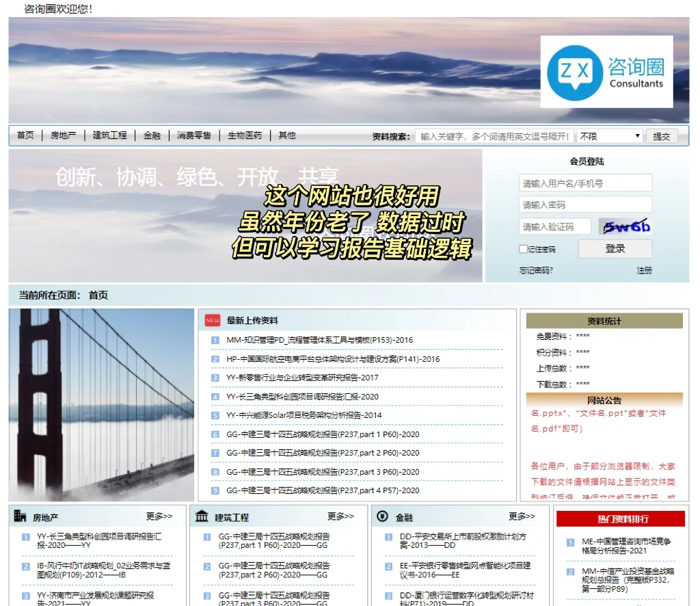Screen dimensions: 700x606
Task: Open MM-知识管理PD_流程管理体系工具与模板 entry
Action: pos(319,341)
